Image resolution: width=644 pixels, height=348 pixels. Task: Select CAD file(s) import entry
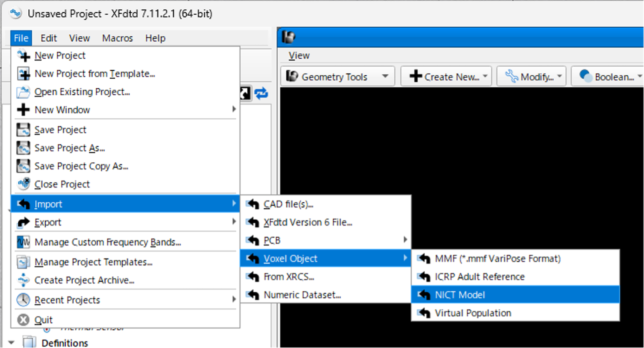[325, 204]
